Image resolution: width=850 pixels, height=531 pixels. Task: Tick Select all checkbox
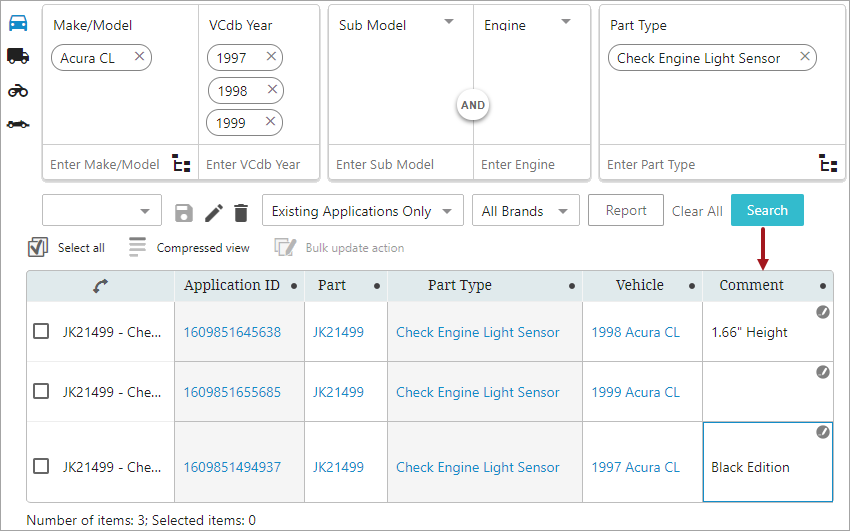[x=38, y=248]
